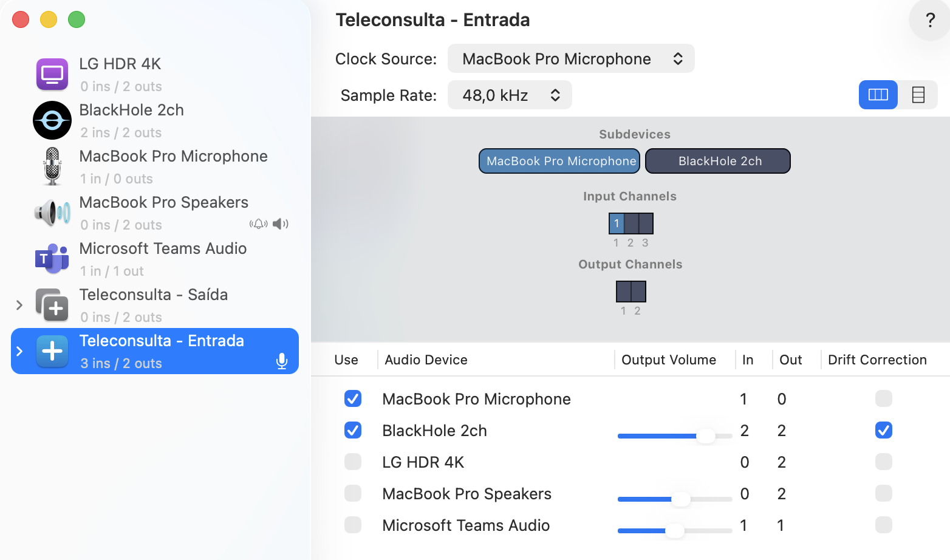This screenshot has width=950, height=560.
Task: Switch to the column subdevice view icon
Action: click(x=878, y=95)
